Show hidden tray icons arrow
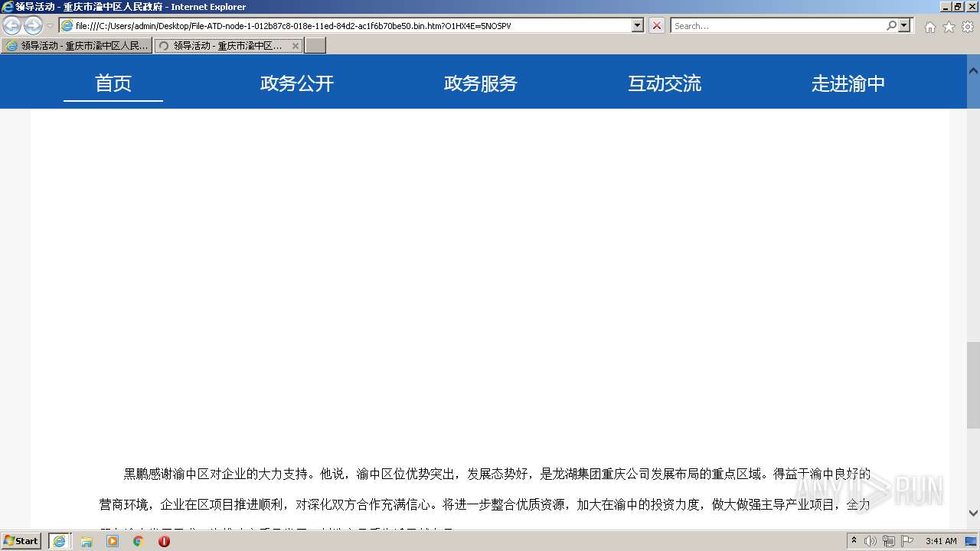The width and height of the screenshot is (980, 551). click(854, 541)
